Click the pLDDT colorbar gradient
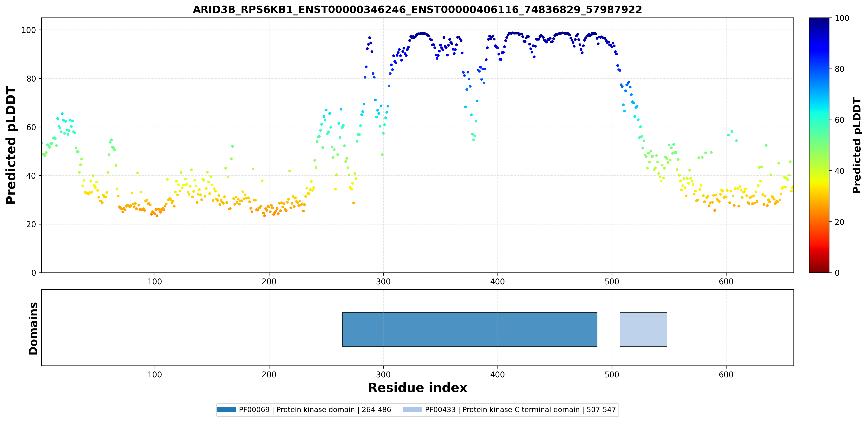The width and height of the screenshot is (868, 422). point(819,145)
